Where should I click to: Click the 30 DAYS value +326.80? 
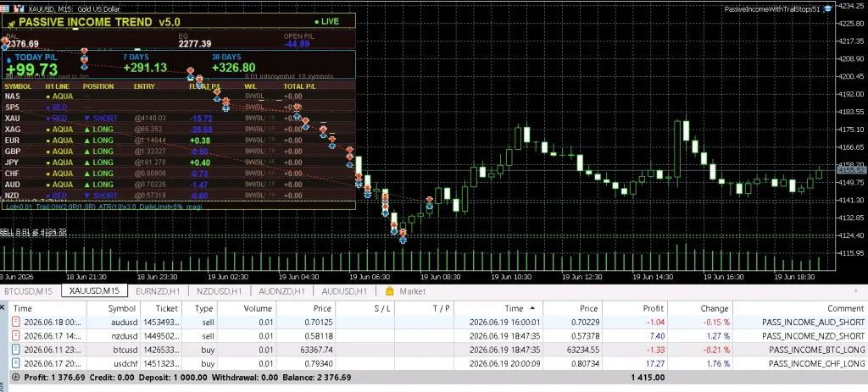point(234,68)
